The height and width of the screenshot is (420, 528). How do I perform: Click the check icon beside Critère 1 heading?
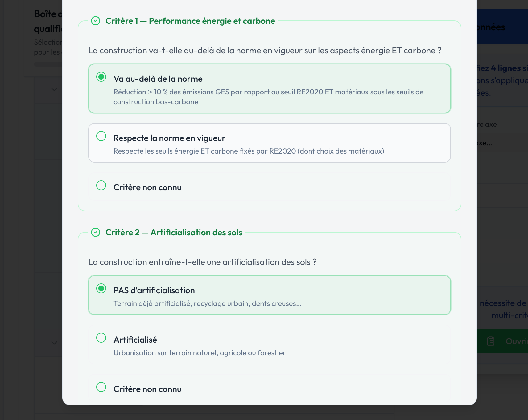click(x=96, y=21)
